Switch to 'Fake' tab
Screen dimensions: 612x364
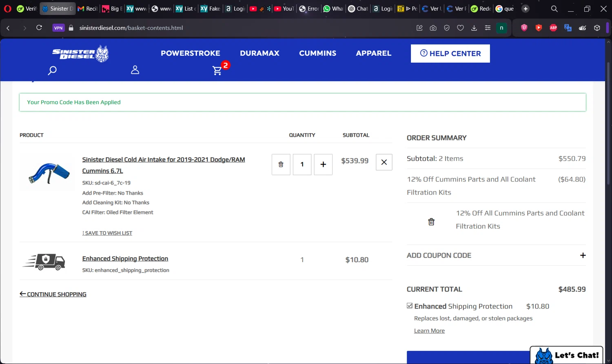210,9
